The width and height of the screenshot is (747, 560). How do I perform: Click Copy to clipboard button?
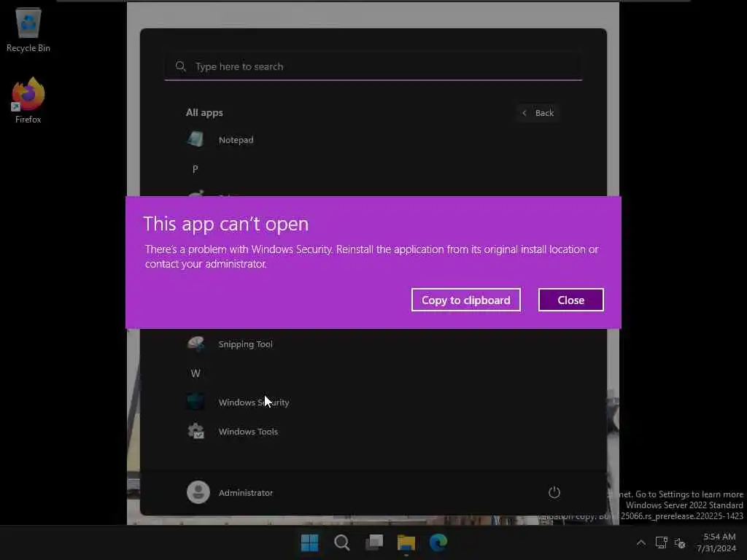(x=465, y=300)
